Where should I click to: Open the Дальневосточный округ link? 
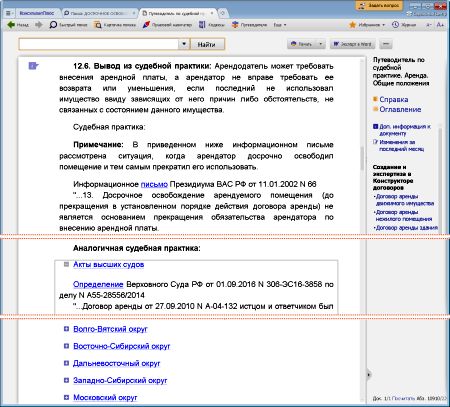[x=116, y=363]
